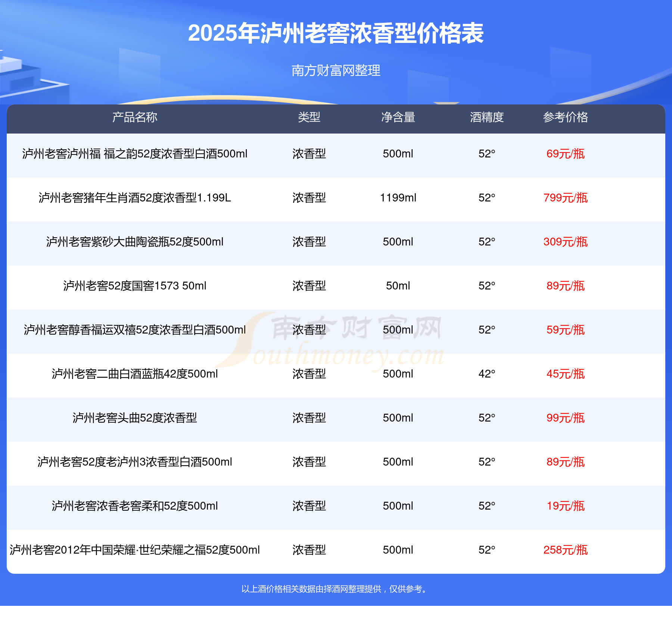The image size is (672, 623).
Task: Click 52° in the 浓香老窖柔和 row
Action: [487, 506]
